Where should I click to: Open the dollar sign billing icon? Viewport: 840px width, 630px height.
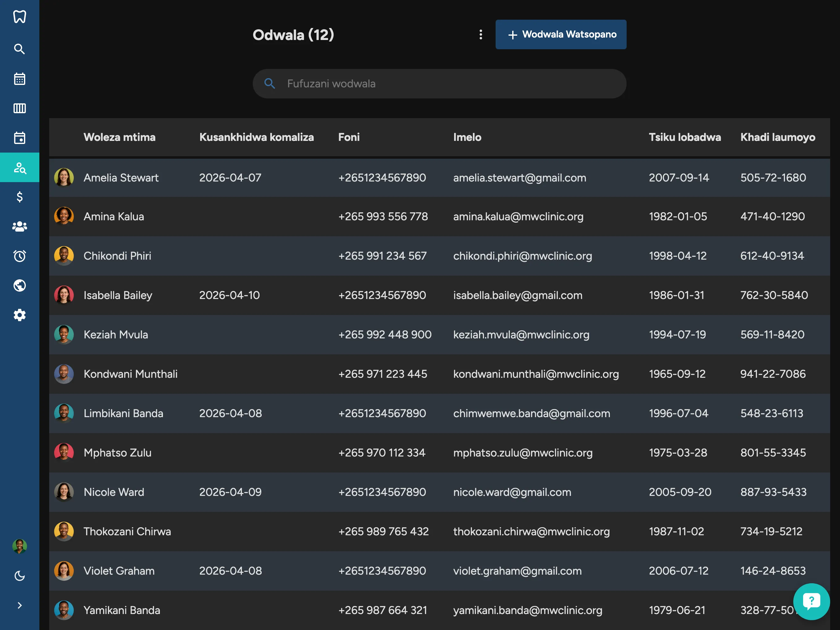coord(19,197)
